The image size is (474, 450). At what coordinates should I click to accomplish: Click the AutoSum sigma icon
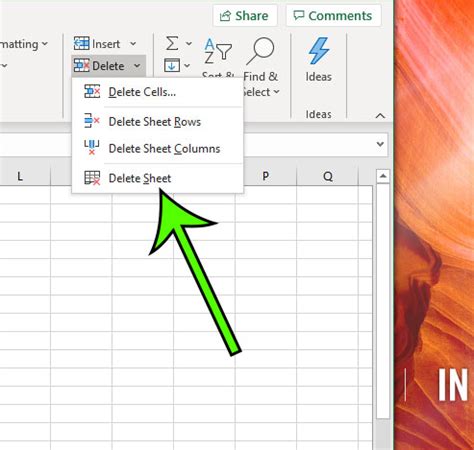(x=172, y=43)
